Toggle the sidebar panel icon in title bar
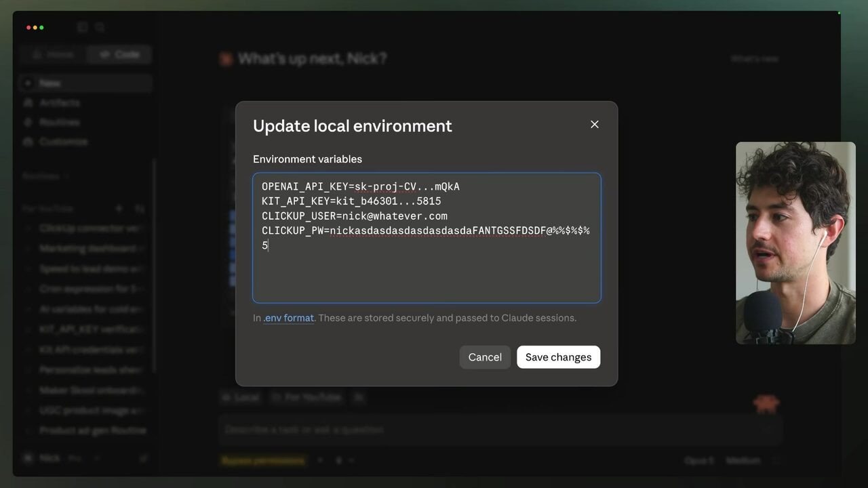868x488 pixels. click(83, 27)
